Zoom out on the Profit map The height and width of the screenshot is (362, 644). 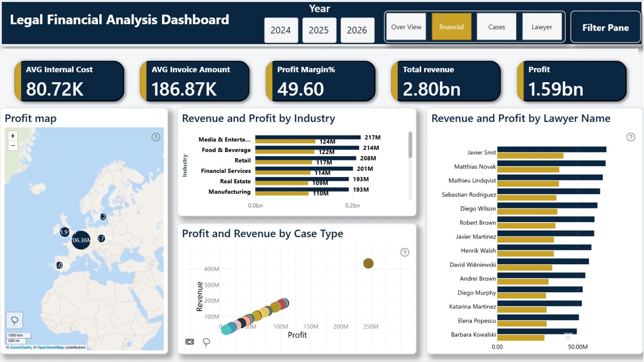coord(13,145)
